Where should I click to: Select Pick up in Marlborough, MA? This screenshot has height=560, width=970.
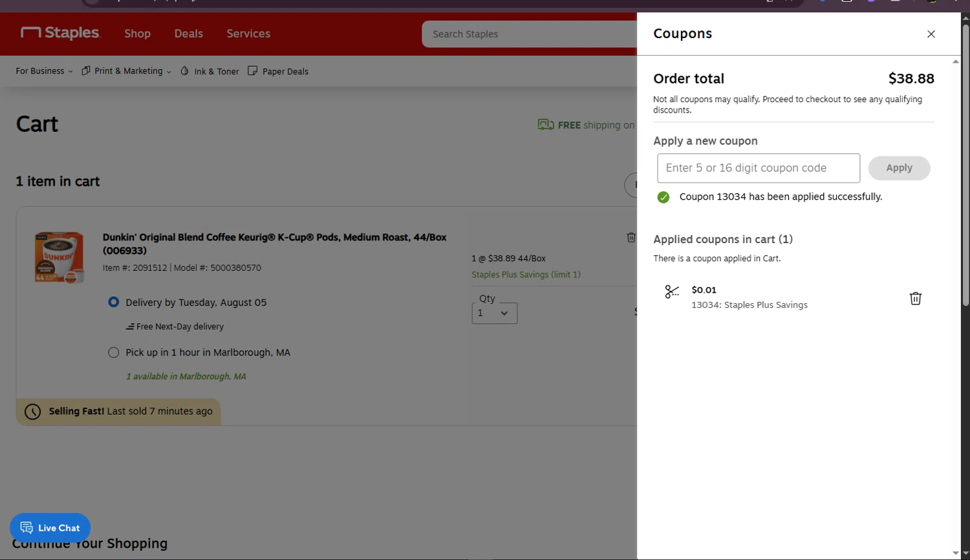[x=114, y=352]
